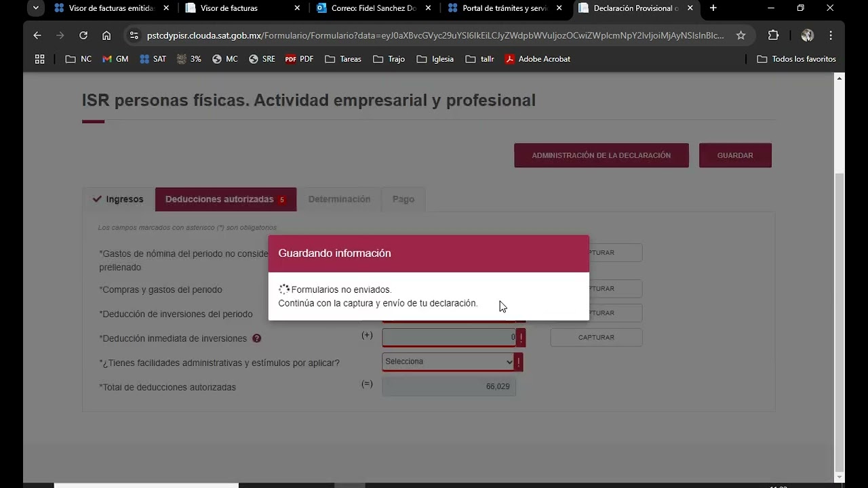Open the Determinación tab
The image size is (868, 488).
tap(339, 199)
